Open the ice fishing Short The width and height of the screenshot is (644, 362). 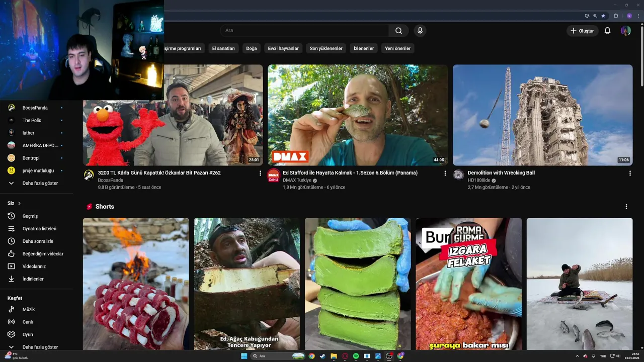(x=580, y=284)
